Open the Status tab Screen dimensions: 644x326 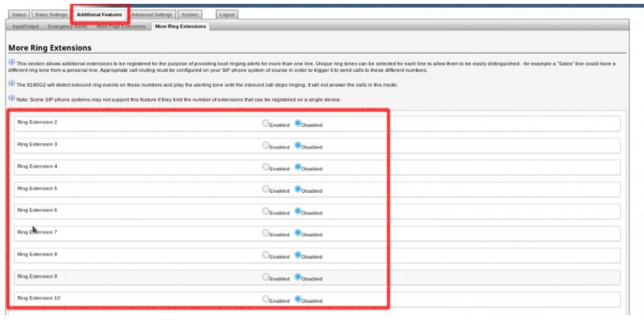click(x=20, y=15)
